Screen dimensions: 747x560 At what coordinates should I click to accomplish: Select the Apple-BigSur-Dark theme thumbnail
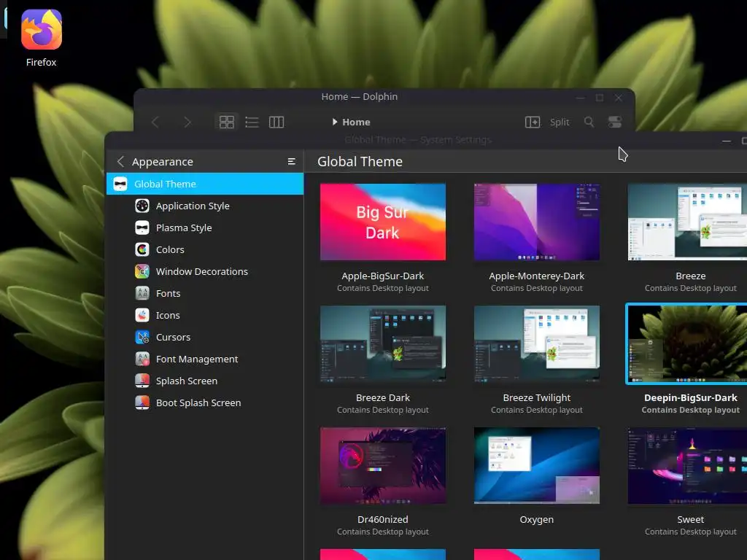[x=383, y=222]
